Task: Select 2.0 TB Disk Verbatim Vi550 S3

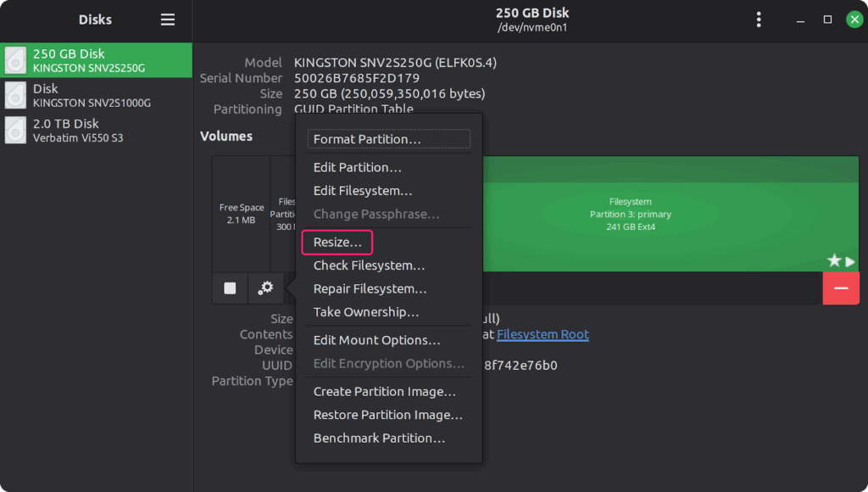Action: [97, 130]
